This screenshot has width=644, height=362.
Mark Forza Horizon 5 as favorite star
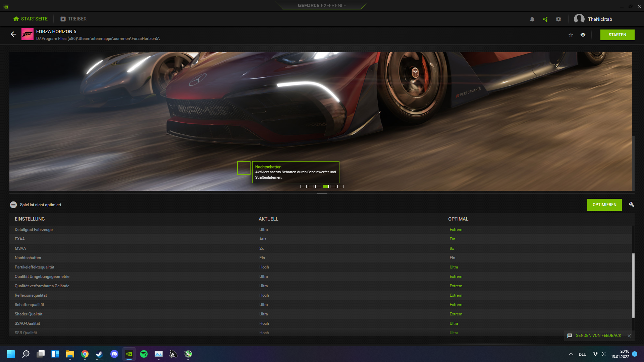[x=571, y=35]
